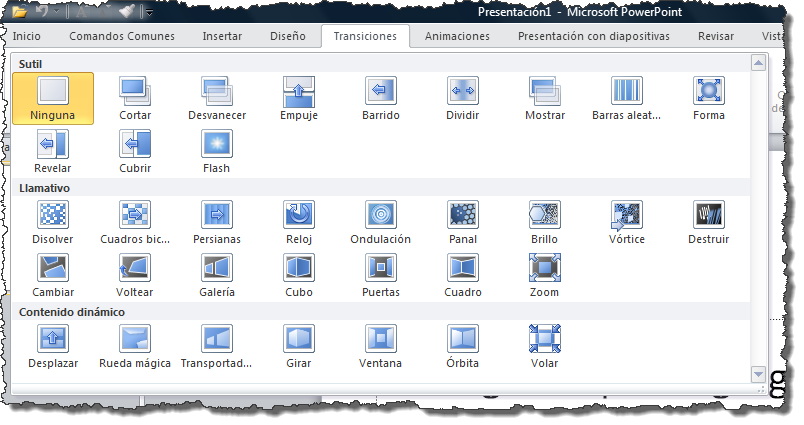Viewport: 804px width, 425px height.
Task: Apply the Reloj transition
Action: [299, 222]
